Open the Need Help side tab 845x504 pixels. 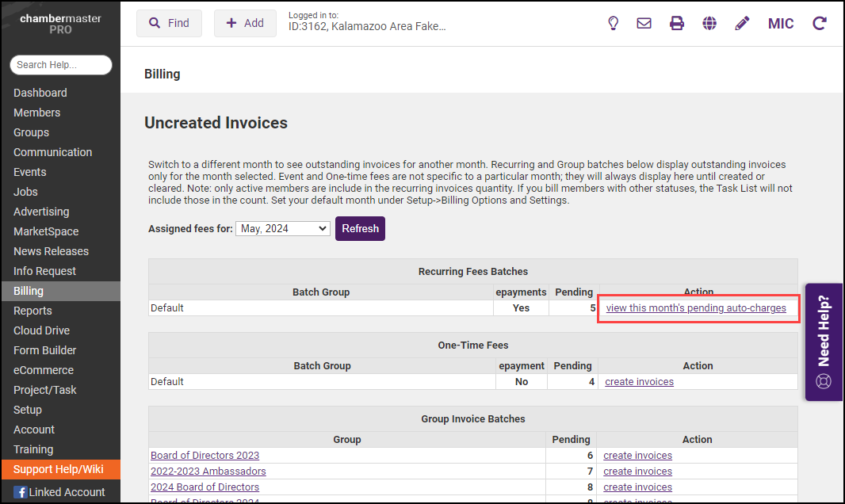click(x=823, y=342)
